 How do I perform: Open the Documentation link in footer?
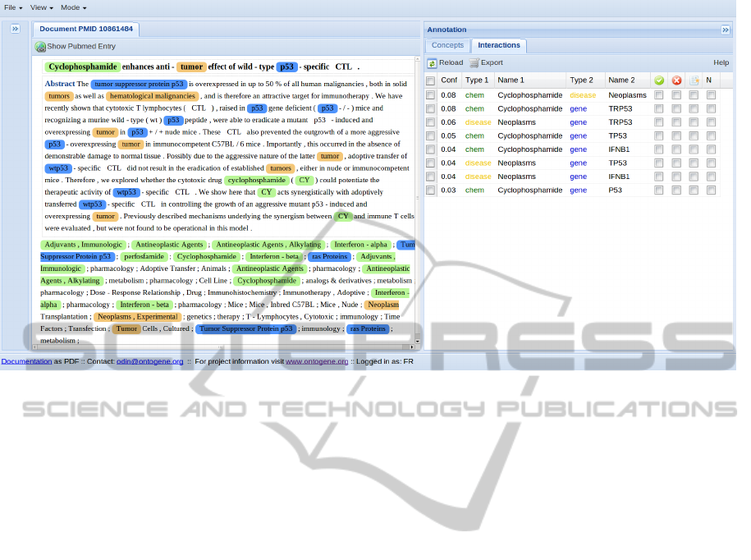click(26, 361)
